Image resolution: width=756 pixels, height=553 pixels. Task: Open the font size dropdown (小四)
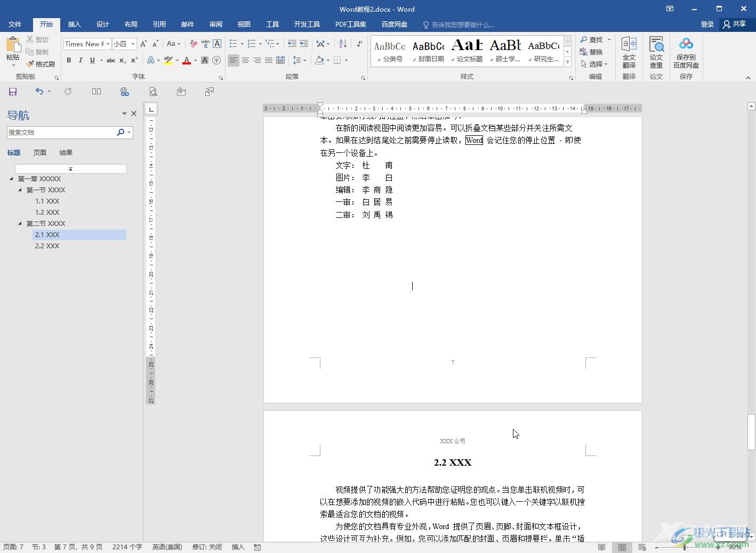pos(133,44)
